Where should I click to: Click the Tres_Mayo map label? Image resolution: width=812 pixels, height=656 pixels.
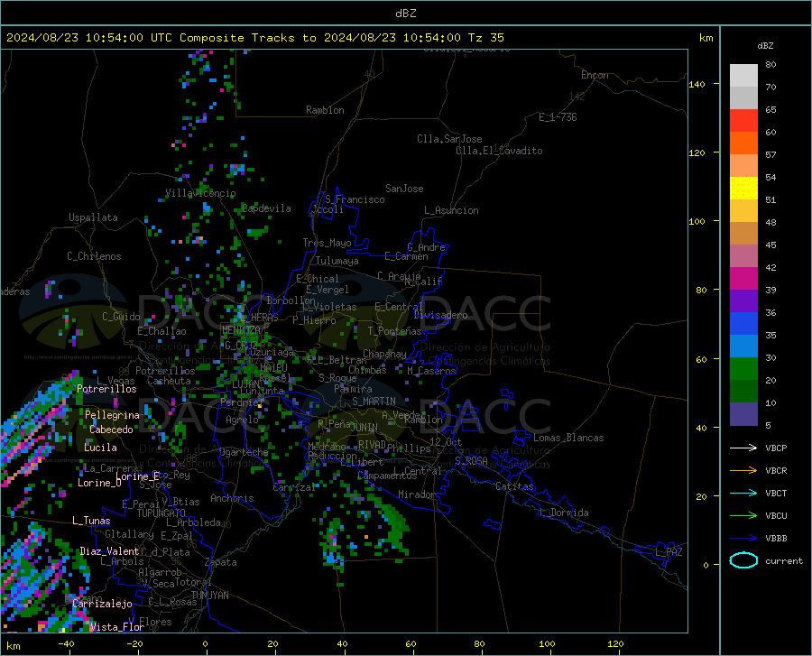tap(327, 243)
